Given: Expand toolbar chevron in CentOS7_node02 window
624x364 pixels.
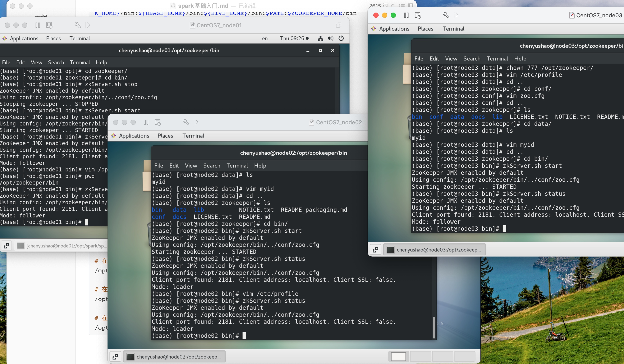Looking at the screenshot, I should [x=197, y=122].
